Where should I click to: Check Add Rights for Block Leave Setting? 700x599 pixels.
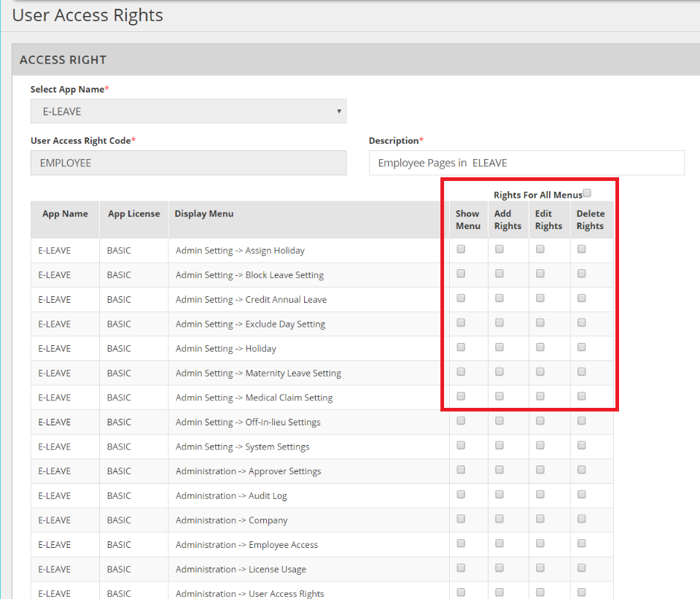pos(499,274)
